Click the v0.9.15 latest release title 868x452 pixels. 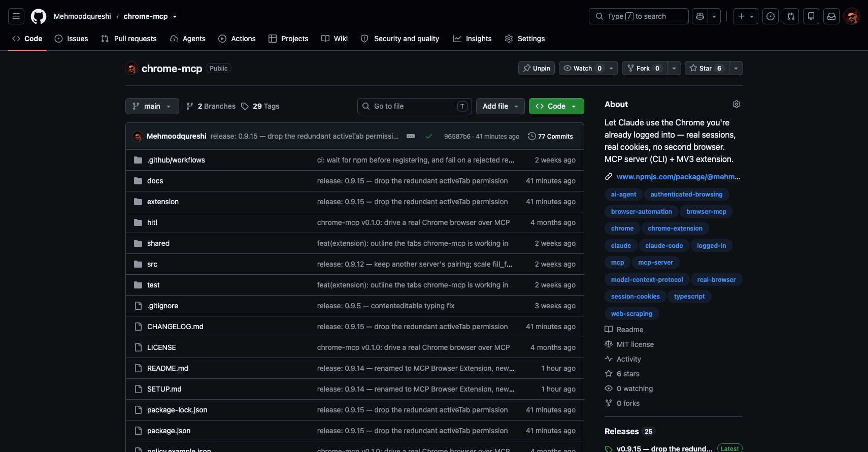tap(664, 448)
